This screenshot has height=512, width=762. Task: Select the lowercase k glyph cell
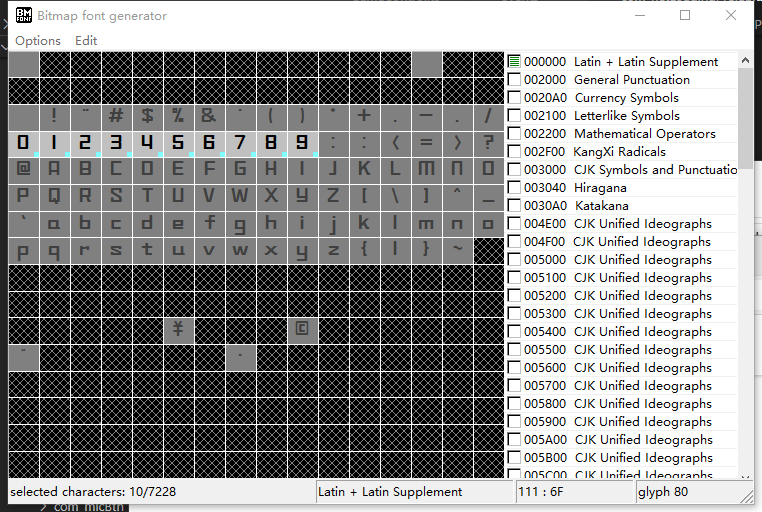click(364, 223)
